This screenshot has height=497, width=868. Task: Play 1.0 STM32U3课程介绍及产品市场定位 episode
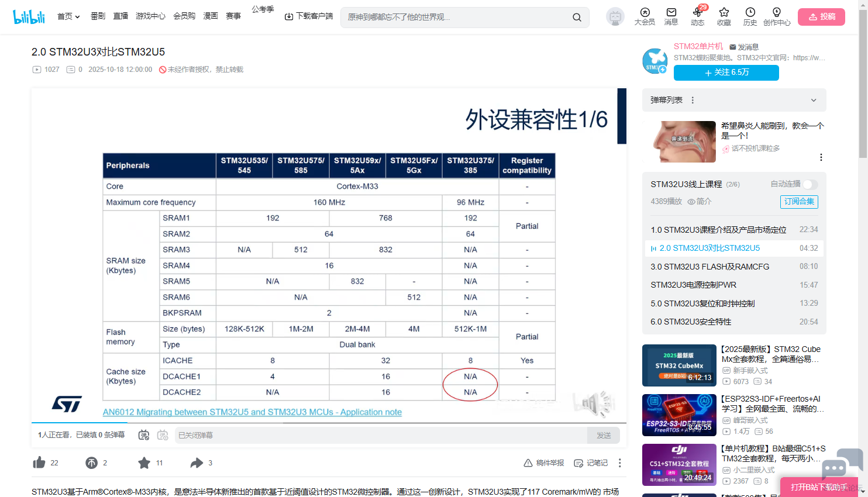coord(734,230)
